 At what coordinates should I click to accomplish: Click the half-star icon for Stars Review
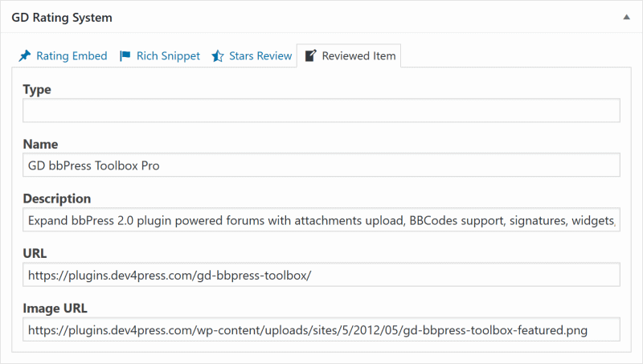[x=218, y=55]
